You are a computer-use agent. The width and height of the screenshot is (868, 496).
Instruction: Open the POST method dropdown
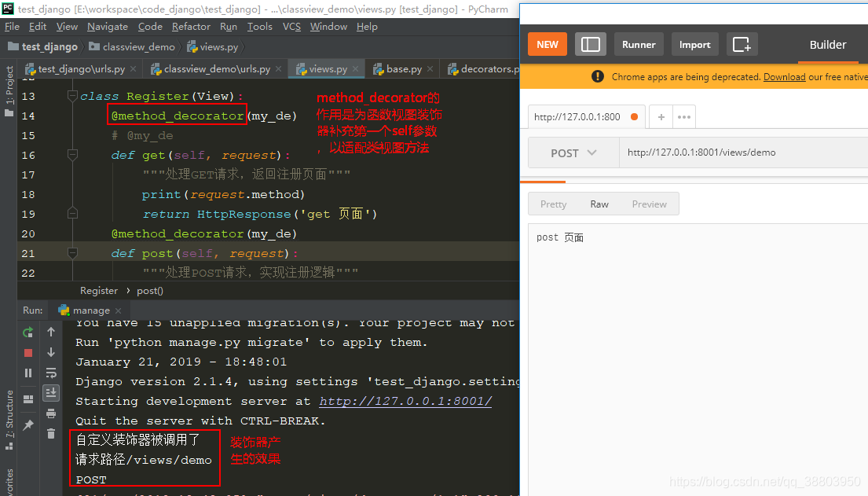click(x=573, y=153)
